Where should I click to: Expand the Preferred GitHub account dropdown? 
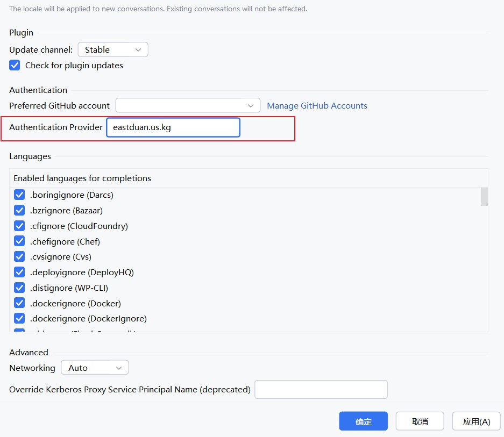188,106
